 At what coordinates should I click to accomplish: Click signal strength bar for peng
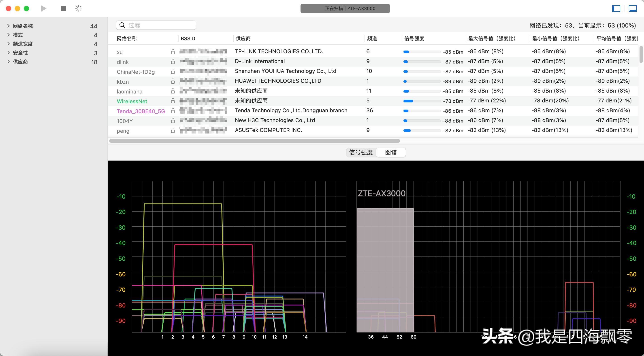[x=422, y=130]
